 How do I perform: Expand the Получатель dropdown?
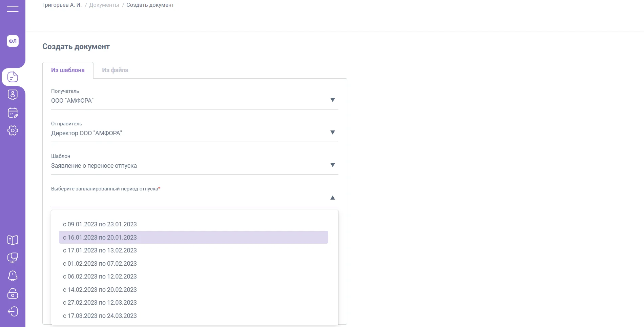point(332,100)
